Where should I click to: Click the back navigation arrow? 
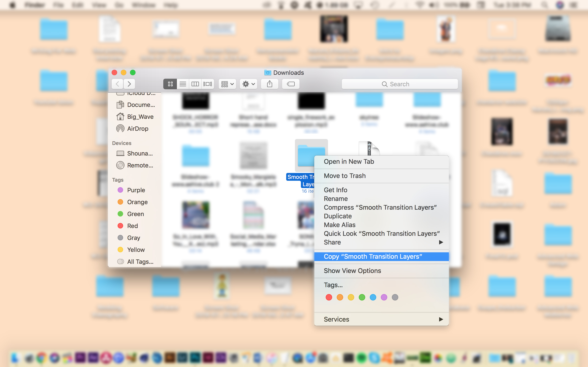[117, 84]
